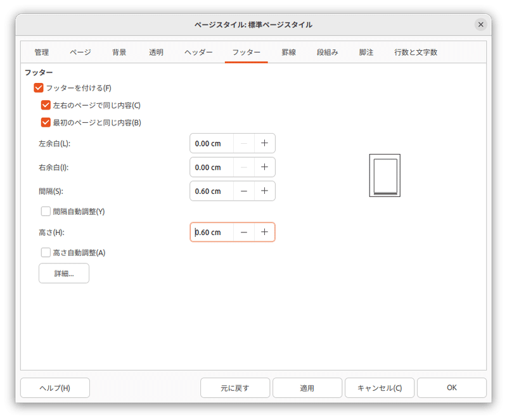
Task: Click the page layout preview thumbnail
Action: click(x=385, y=175)
